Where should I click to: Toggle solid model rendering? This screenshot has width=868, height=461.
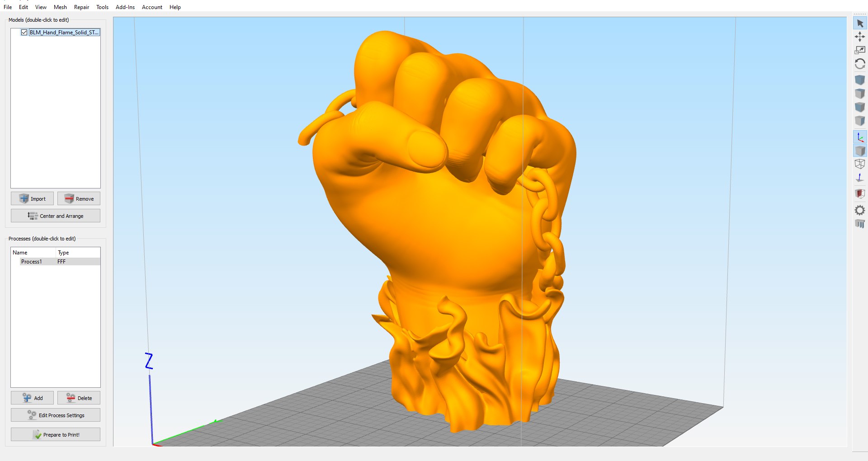click(860, 151)
